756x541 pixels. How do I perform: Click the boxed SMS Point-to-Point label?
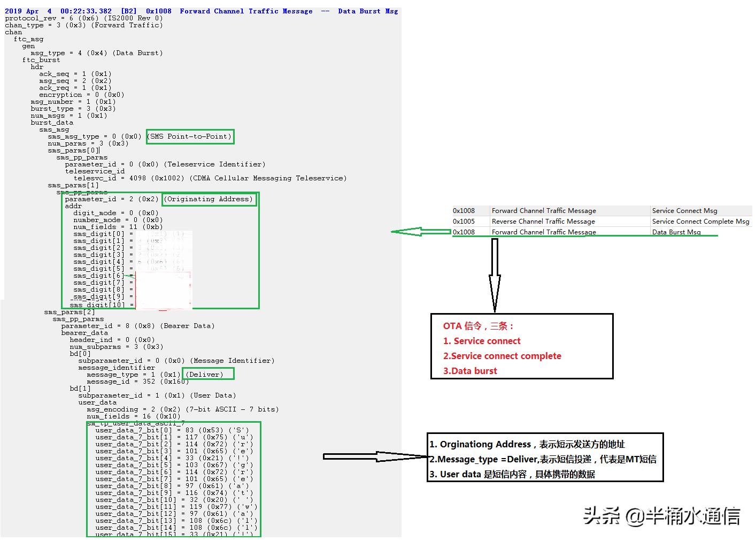pyautogui.click(x=190, y=136)
